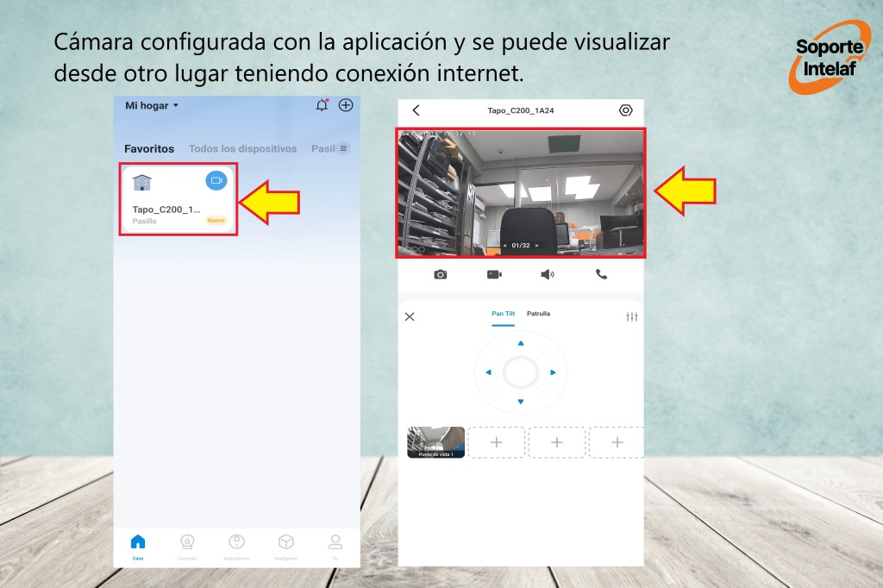Take a snapshot with the camera icon
This screenshot has height=588, width=883.
click(441, 274)
